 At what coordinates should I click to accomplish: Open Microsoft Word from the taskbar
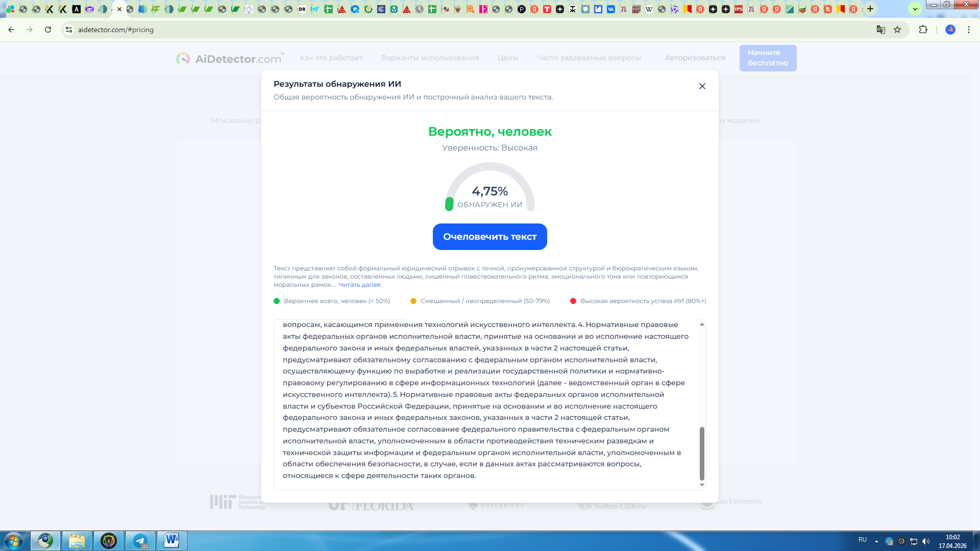coord(172,541)
